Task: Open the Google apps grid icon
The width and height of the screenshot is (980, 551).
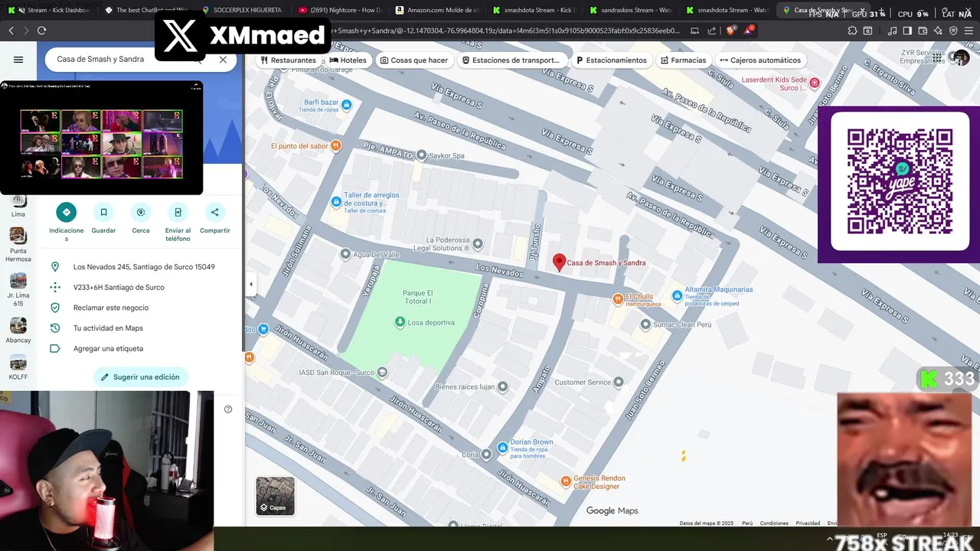Action: (x=937, y=58)
